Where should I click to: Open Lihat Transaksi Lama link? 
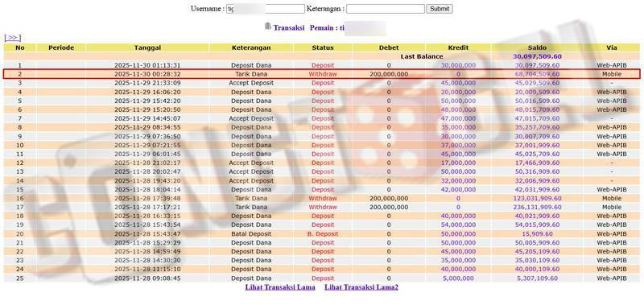[x=280, y=287]
